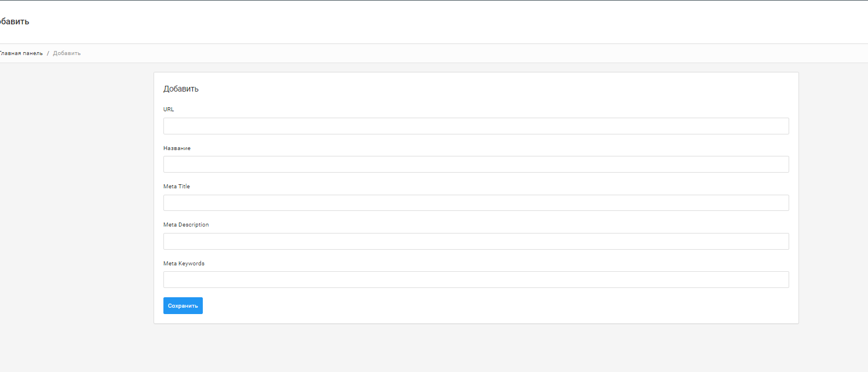Screen dimensions: 868x372
Task: Click the slash separator in the breadcrumb
Action: (48, 53)
